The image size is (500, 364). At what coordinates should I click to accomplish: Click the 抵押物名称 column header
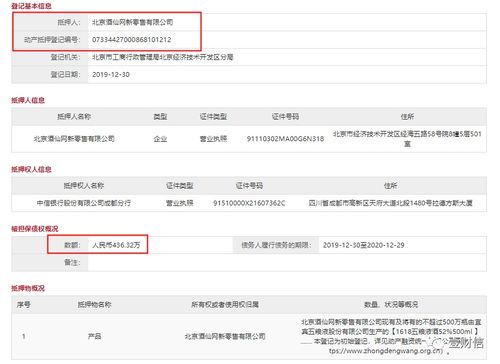[94, 305]
